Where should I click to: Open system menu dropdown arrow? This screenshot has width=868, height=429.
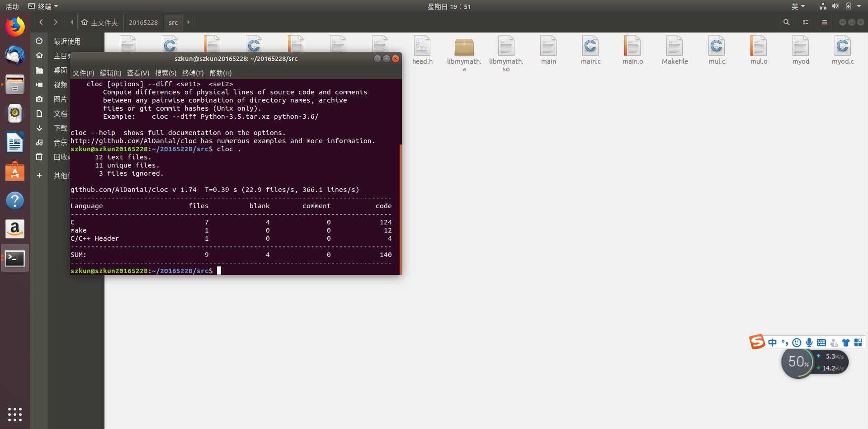coord(859,6)
